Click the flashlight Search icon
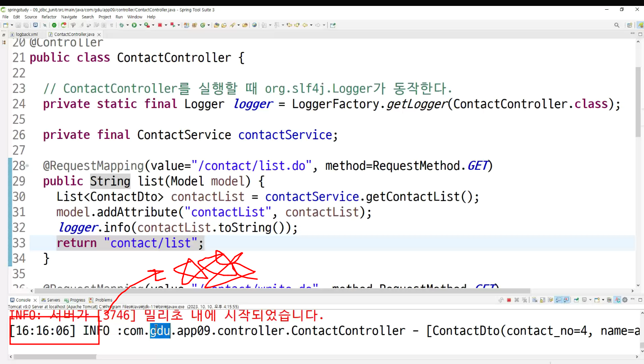644x364 pixels. point(232,25)
